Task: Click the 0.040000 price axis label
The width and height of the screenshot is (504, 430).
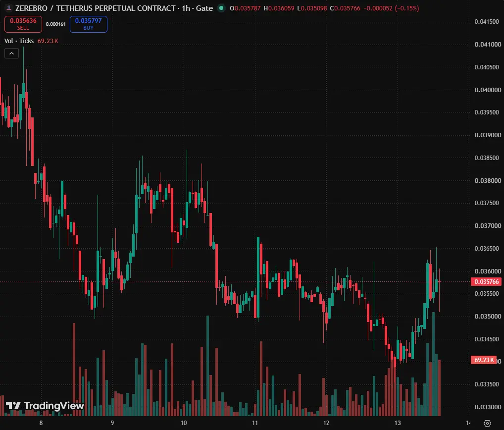Action: [x=488, y=90]
